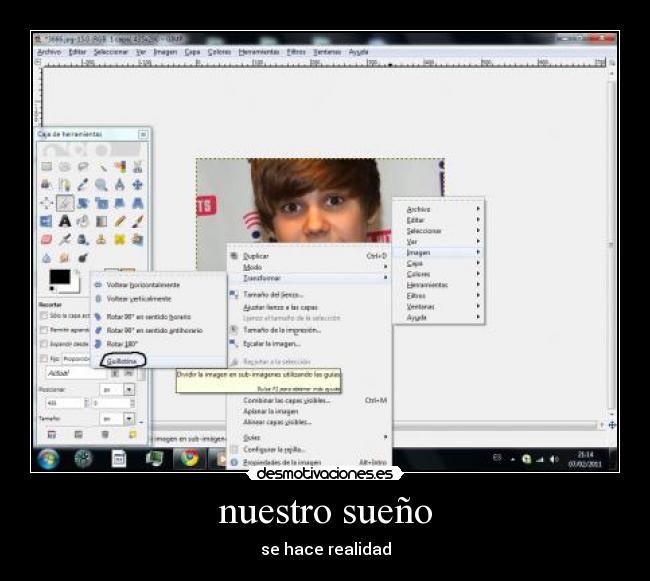Screen dimensions: 650x581
Task: Select the Crop tool
Action: click(x=65, y=203)
